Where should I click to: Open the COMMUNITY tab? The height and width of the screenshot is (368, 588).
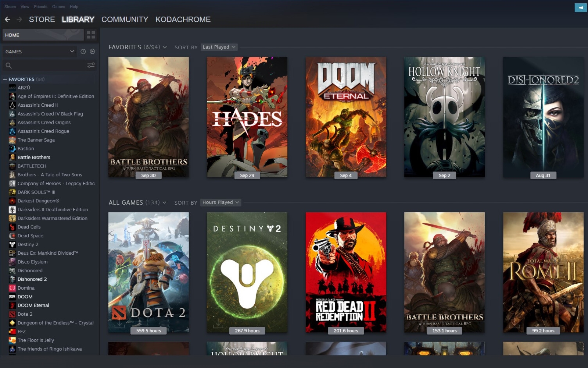pos(125,20)
